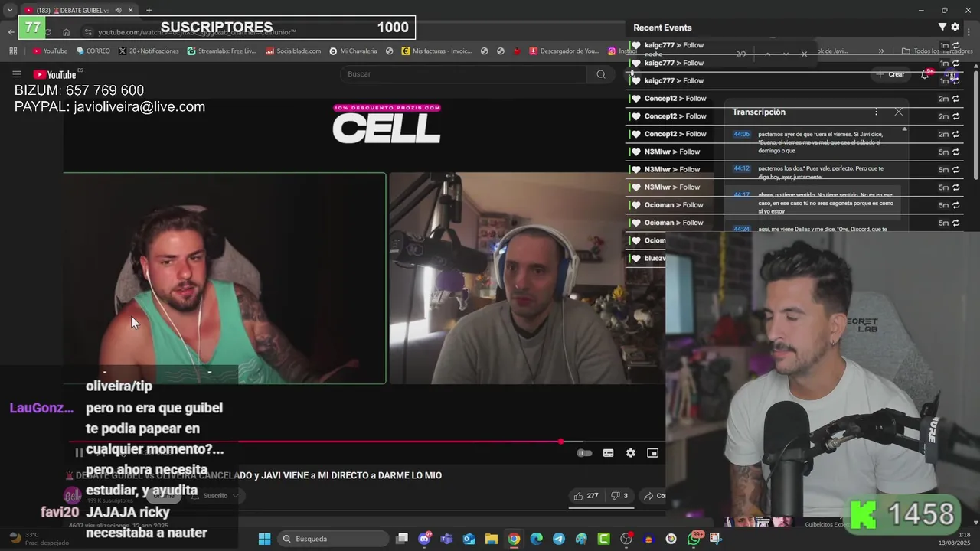980x551 pixels.
Task: Open Telegram from the taskbar
Action: coord(559,539)
